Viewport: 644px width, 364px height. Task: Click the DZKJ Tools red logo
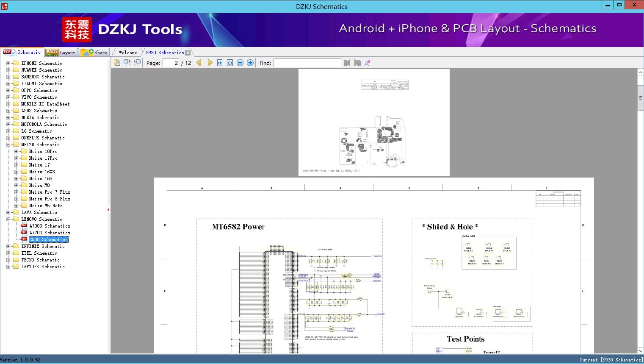pos(77,30)
